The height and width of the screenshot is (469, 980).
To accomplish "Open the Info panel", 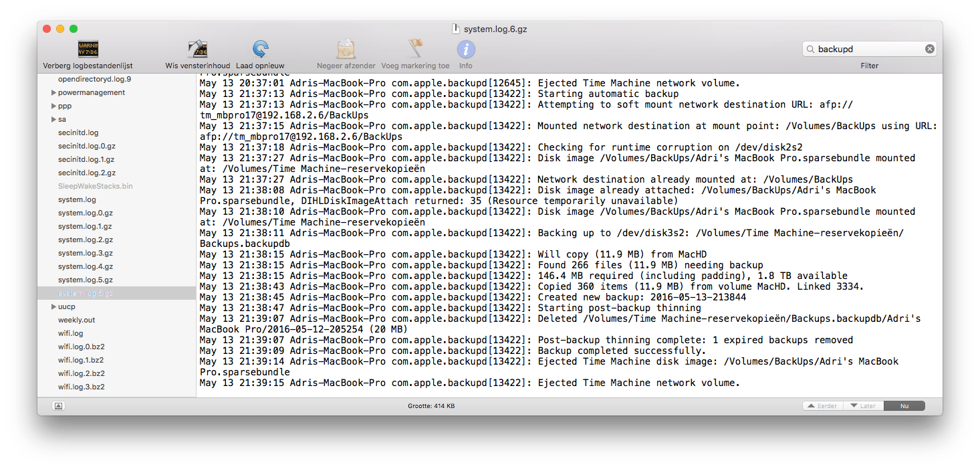I will 465,48.
